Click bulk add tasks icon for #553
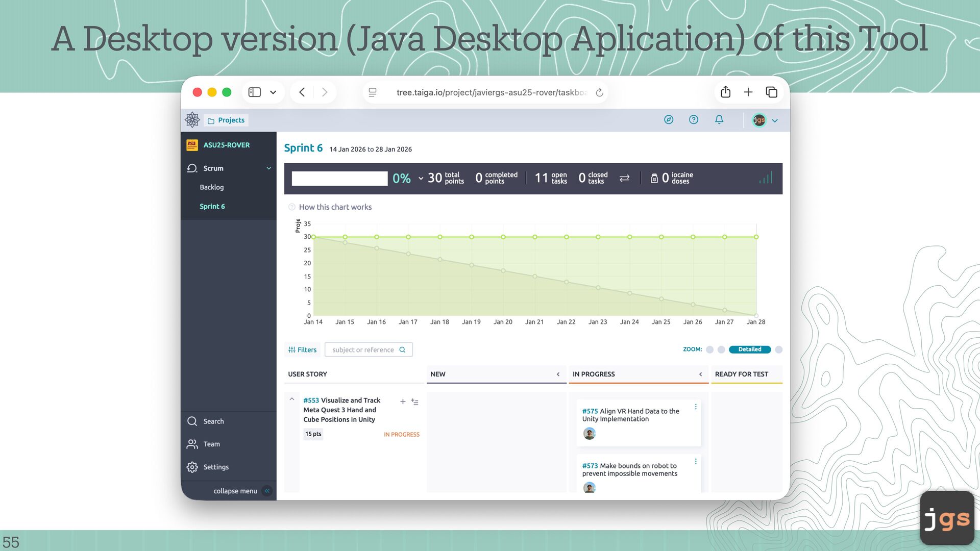The image size is (980, 551). (x=415, y=402)
